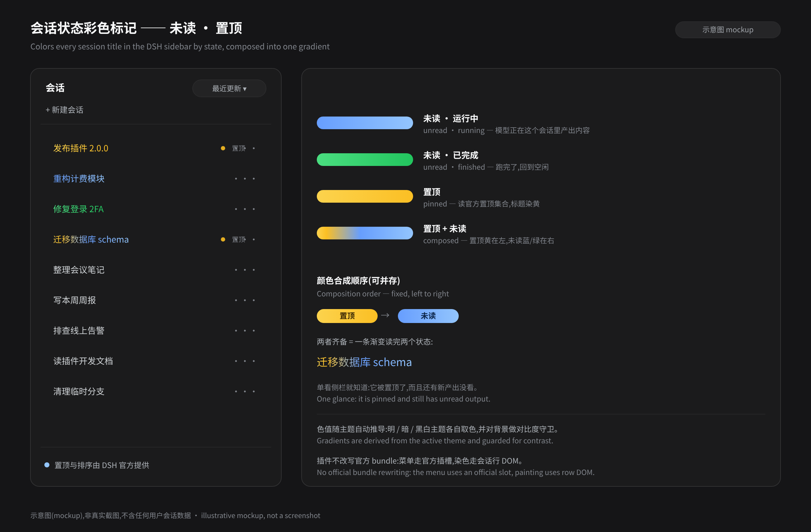
Task: Click legend label 未读・已完成
Action: tap(450, 155)
